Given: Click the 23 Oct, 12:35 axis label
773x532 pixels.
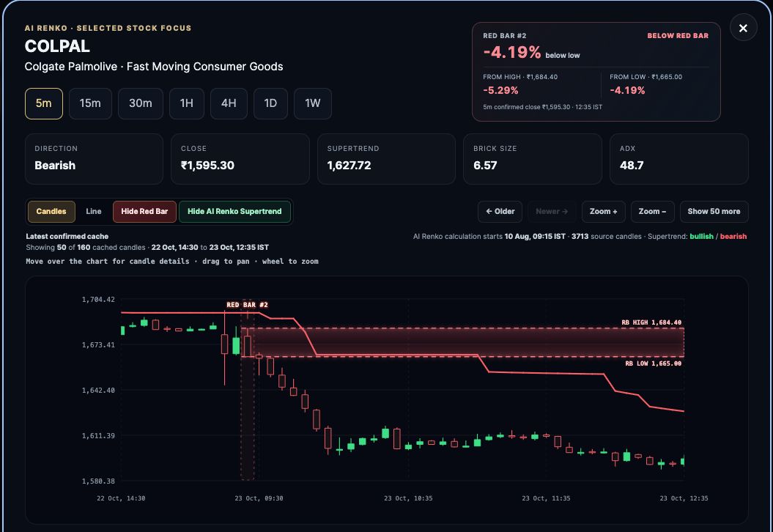Looking at the screenshot, I should (684, 498).
